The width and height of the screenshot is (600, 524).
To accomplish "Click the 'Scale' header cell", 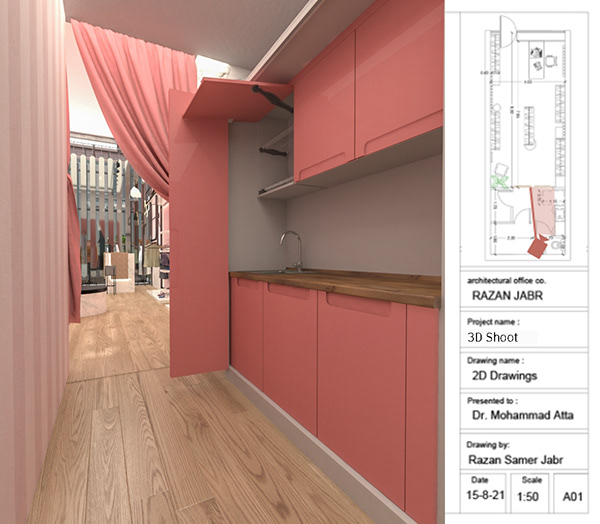I will [532, 480].
